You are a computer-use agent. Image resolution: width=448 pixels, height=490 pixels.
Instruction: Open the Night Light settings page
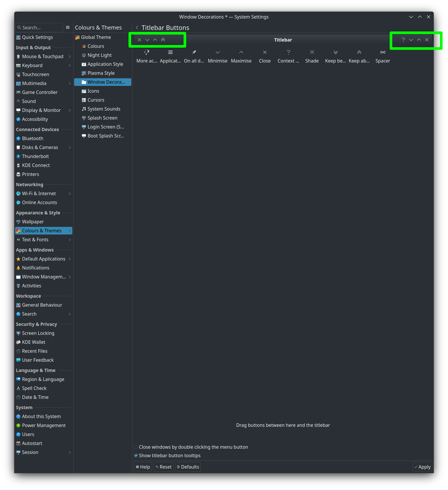tap(99, 55)
